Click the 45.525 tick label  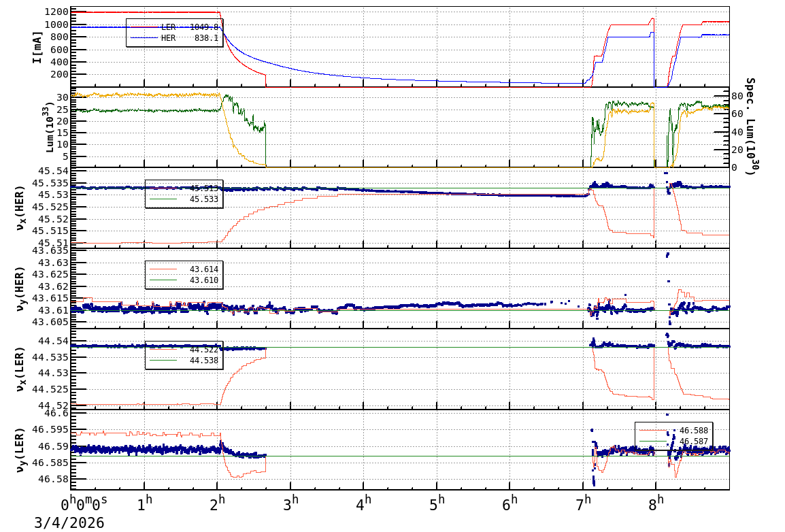coord(50,207)
